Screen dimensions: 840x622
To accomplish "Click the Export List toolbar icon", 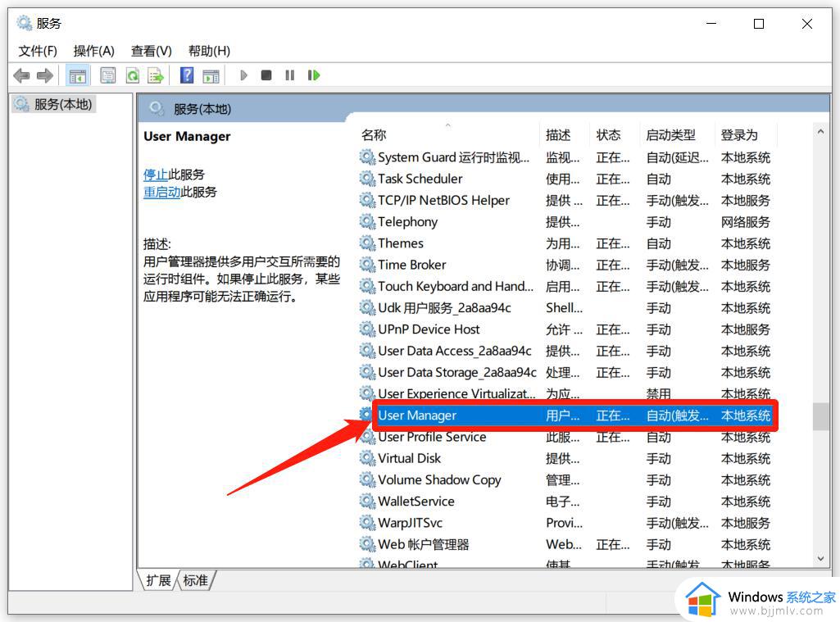I will [156, 75].
